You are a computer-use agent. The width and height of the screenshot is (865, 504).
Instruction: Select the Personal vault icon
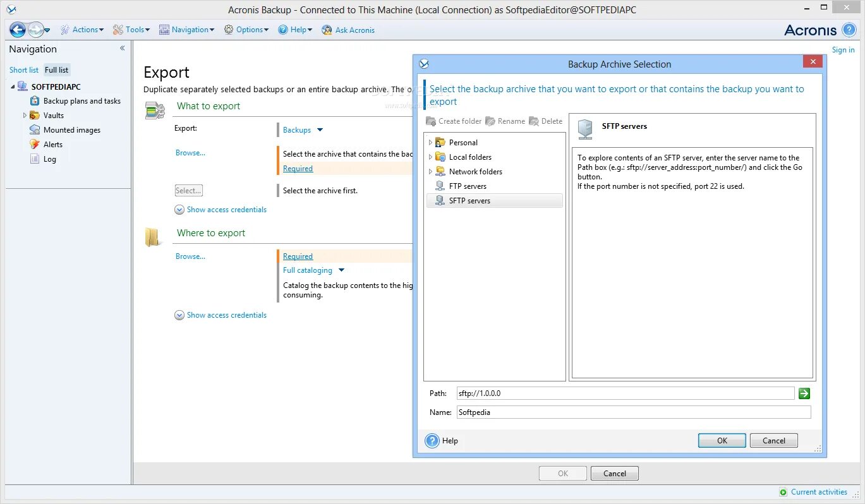(440, 143)
